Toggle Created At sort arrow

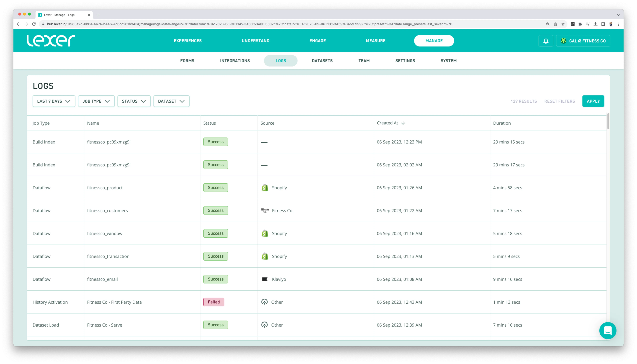tap(403, 123)
